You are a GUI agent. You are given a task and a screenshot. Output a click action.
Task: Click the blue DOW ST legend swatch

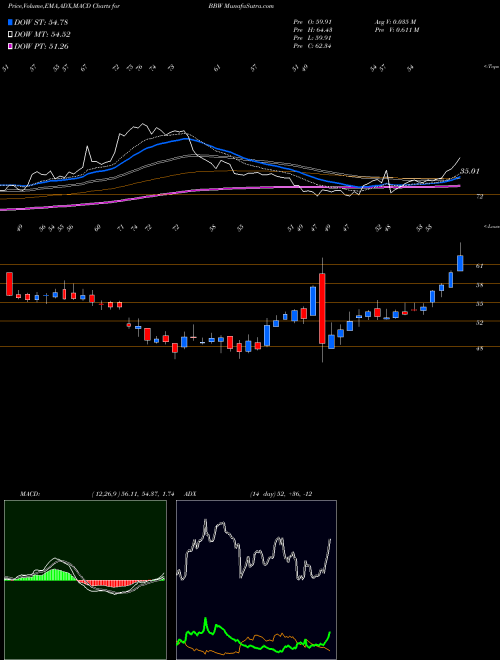pyautogui.click(x=11, y=22)
